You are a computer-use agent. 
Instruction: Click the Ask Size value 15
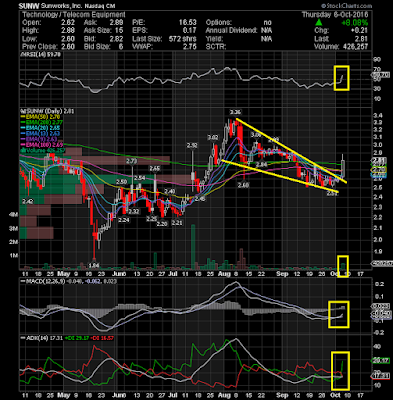pyautogui.click(x=119, y=31)
